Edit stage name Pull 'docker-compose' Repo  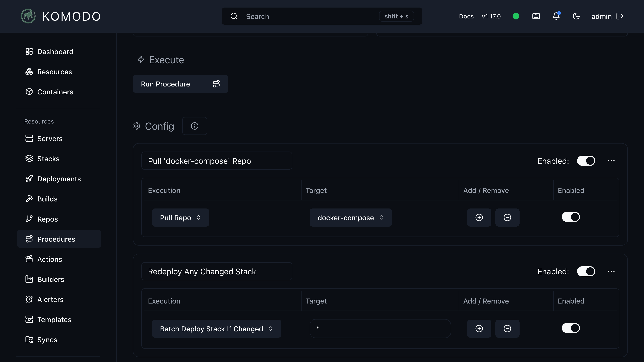tap(217, 161)
